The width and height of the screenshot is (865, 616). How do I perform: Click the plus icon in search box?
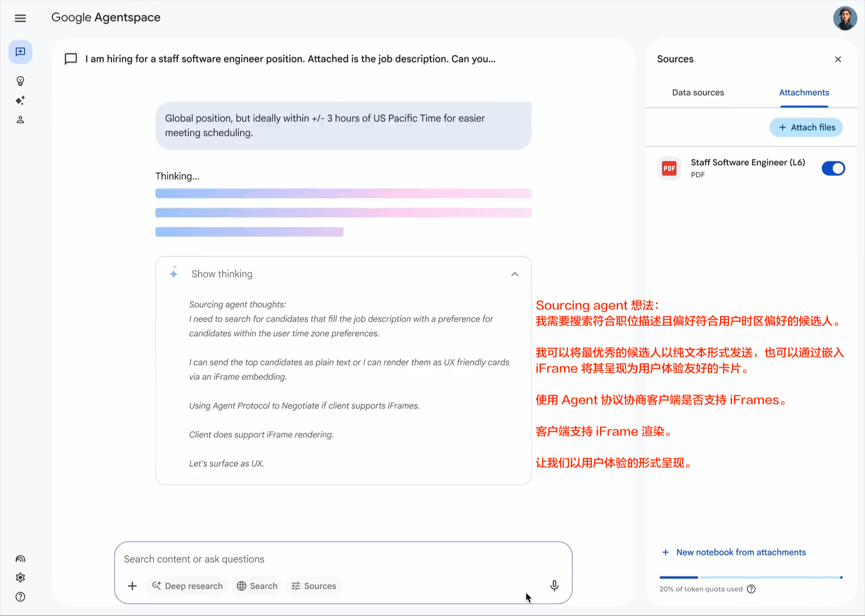tap(132, 586)
